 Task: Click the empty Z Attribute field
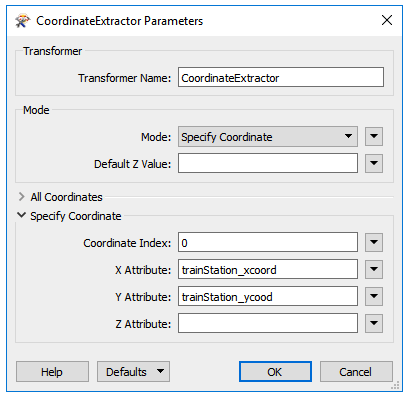268,323
